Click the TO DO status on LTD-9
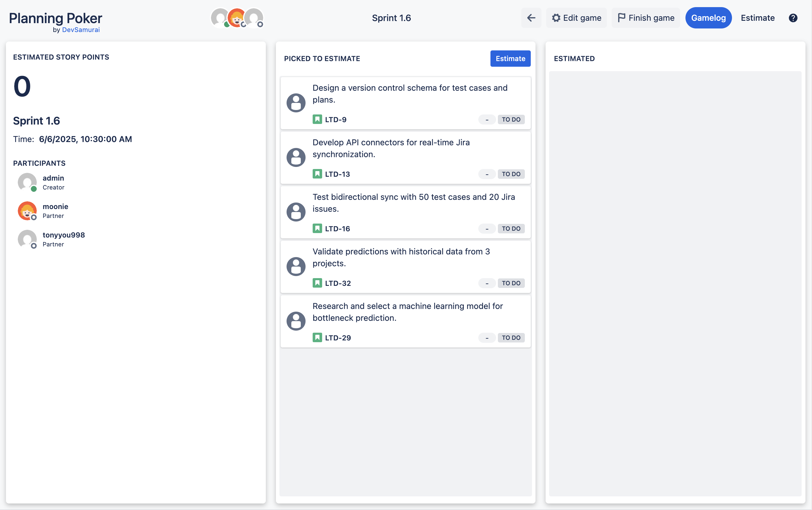 click(511, 119)
